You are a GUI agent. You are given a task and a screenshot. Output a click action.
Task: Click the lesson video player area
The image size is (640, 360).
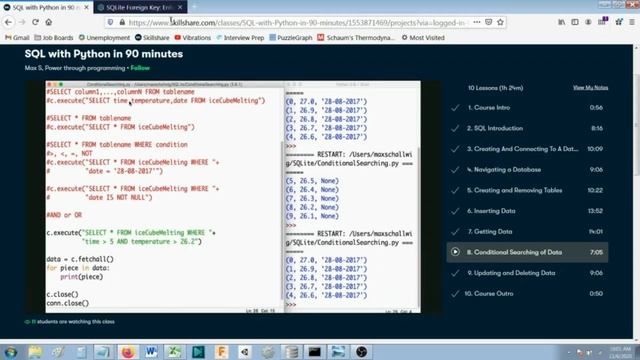pos(233,197)
